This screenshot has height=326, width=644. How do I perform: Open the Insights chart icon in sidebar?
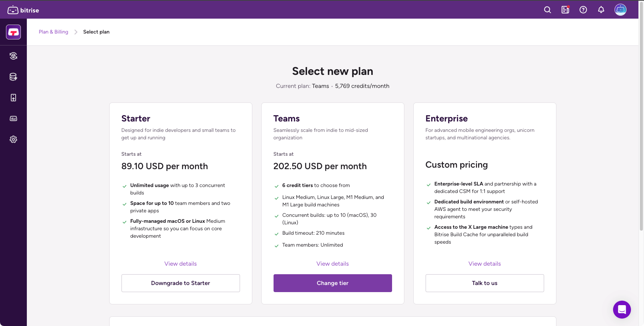tap(13, 118)
